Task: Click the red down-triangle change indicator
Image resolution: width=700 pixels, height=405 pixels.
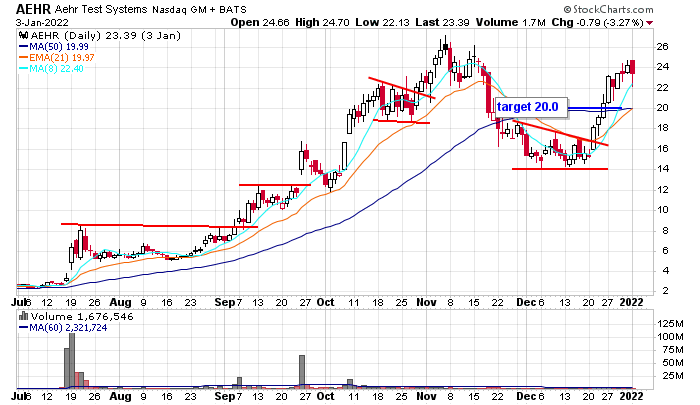Action: (649, 23)
